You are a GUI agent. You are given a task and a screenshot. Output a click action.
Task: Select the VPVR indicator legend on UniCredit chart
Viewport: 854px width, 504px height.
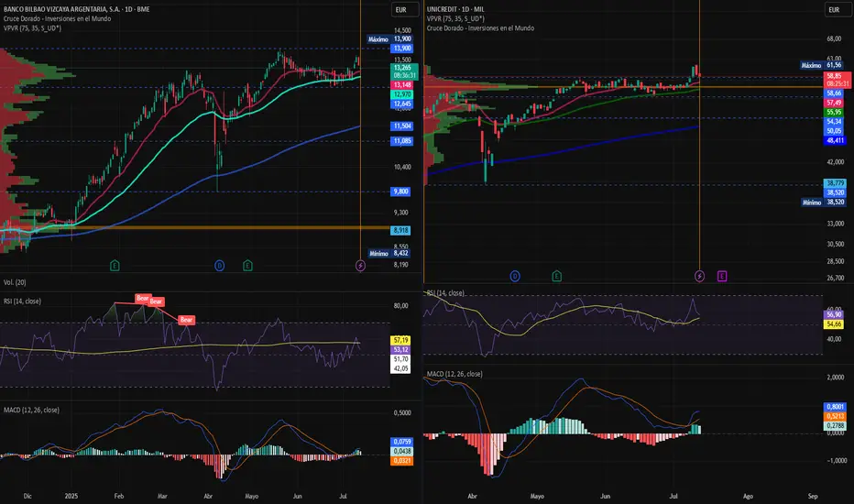coord(455,18)
